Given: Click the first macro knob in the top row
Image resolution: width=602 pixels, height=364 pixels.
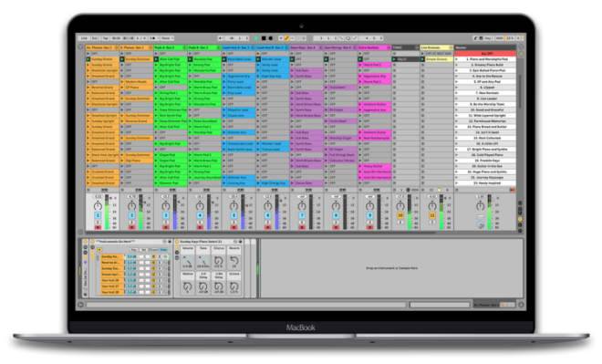Looking at the screenshot, I should coord(187,261).
